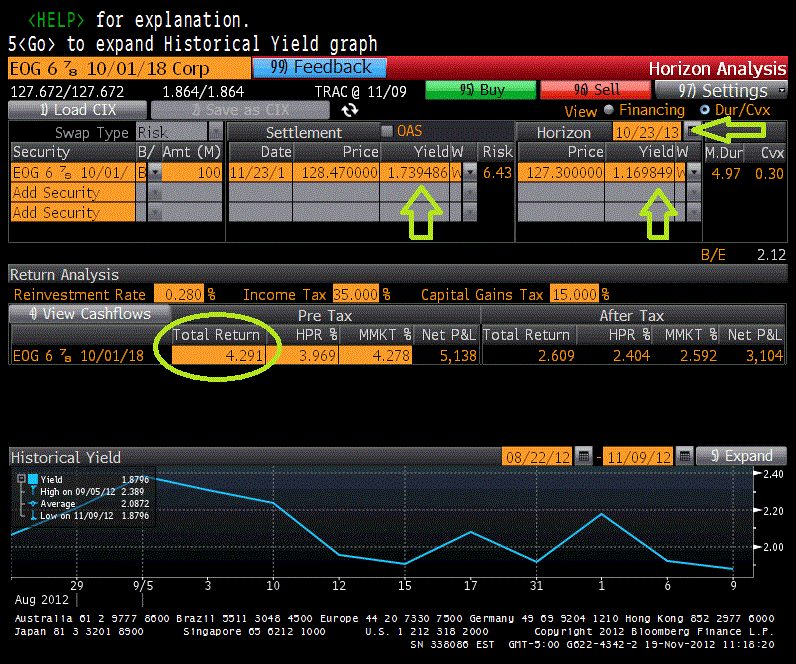Click the refresh arrows icon
Viewport: 796px width, 664px height.
(x=349, y=110)
